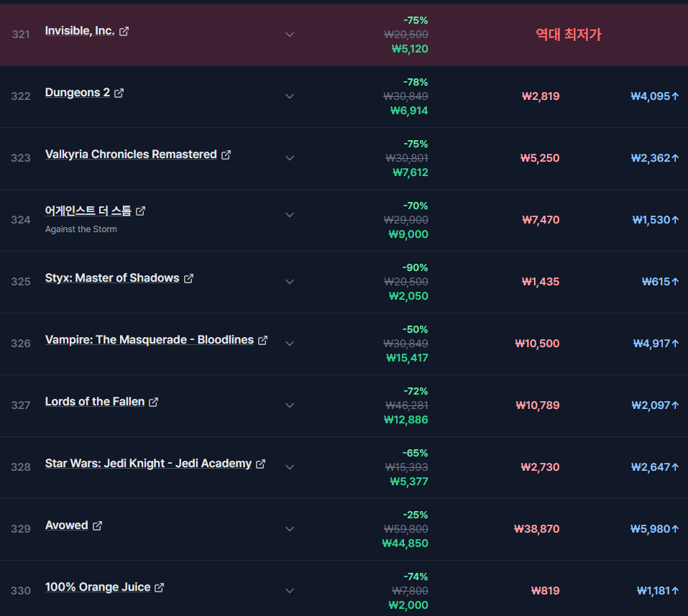Open external link icon beside Dungeons 2
Screen dimensions: 688x616
coord(119,93)
